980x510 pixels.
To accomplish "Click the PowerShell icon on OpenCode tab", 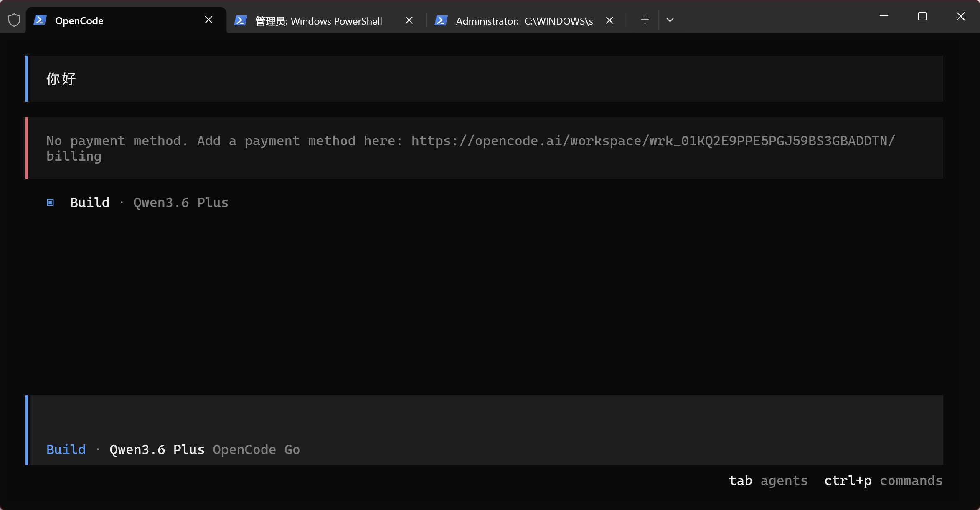I will tap(40, 20).
